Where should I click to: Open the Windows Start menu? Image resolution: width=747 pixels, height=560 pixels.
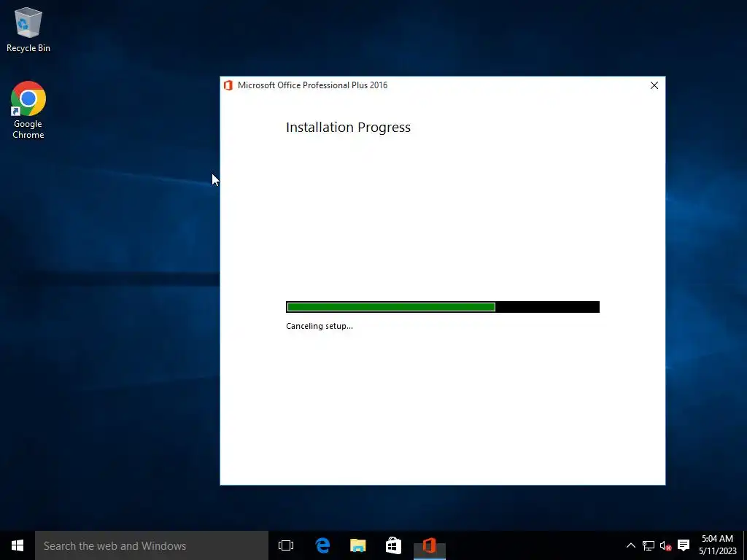click(18, 545)
